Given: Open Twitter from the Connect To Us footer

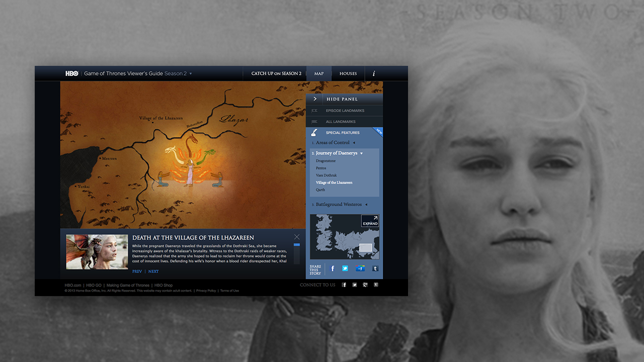Looking at the screenshot, I should tap(354, 285).
